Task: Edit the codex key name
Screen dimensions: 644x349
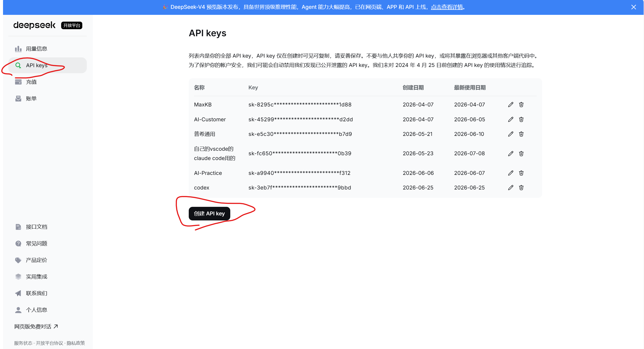Action: [511, 188]
